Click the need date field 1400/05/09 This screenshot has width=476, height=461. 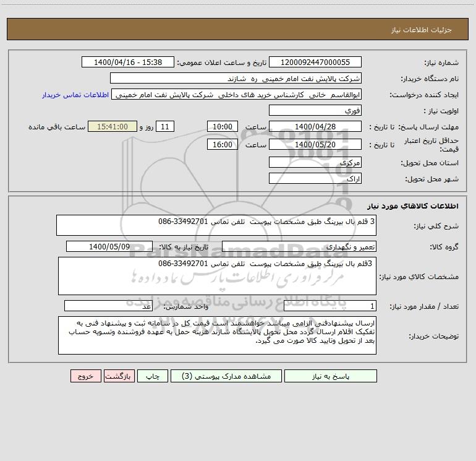(x=109, y=246)
